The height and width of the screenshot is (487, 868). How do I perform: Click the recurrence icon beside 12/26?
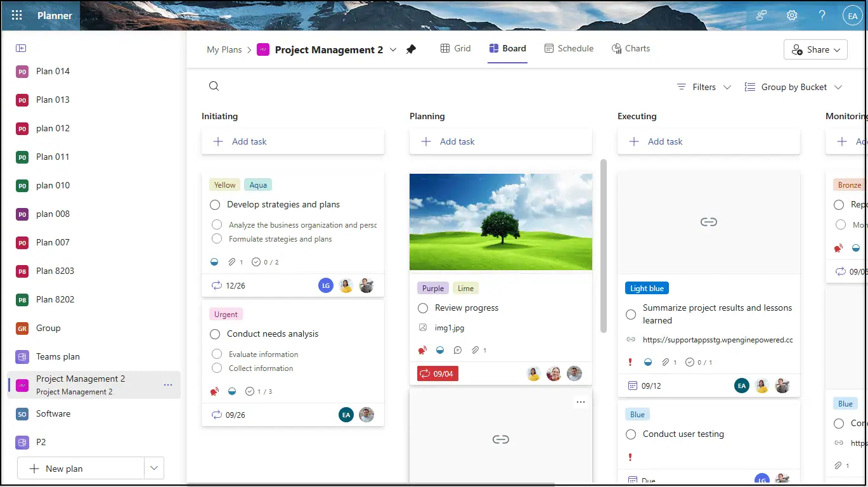216,285
